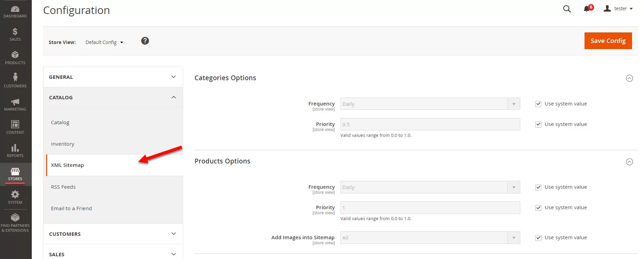The image size is (644, 259).
Task: Open Add Images into Sitemap dropdown
Action: (430, 238)
